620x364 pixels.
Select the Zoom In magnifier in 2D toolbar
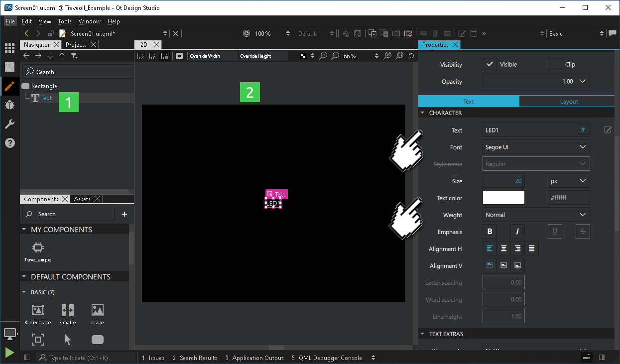(x=323, y=56)
